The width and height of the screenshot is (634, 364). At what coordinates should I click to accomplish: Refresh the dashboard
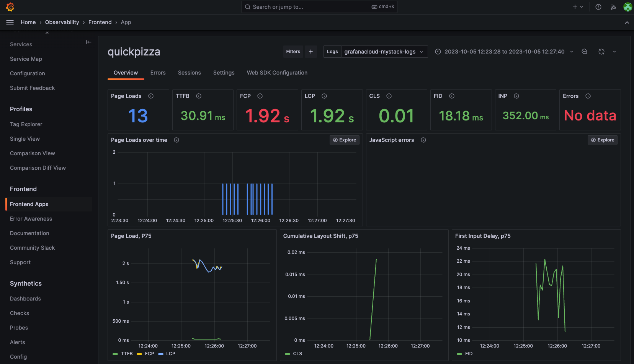tap(601, 52)
